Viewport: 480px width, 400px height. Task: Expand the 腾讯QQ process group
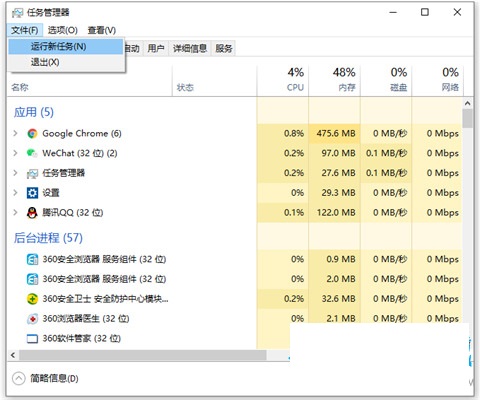click(15, 212)
